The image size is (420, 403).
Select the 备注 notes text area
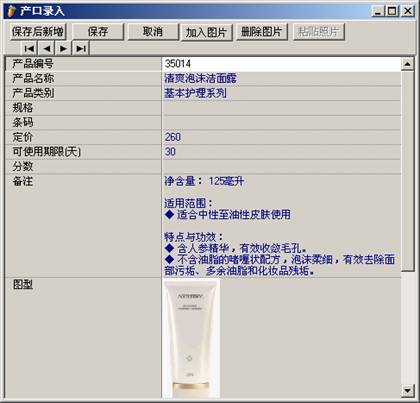pyautogui.click(x=281, y=226)
